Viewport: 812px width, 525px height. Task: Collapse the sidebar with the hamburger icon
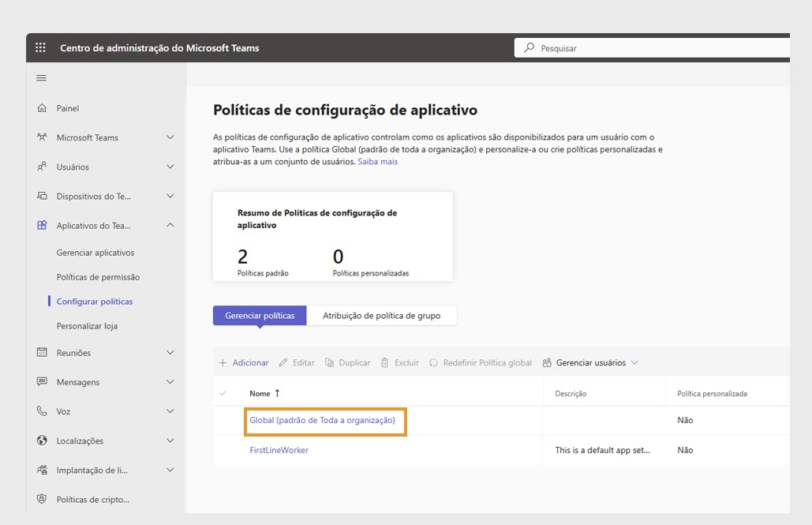tap(40, 77)
